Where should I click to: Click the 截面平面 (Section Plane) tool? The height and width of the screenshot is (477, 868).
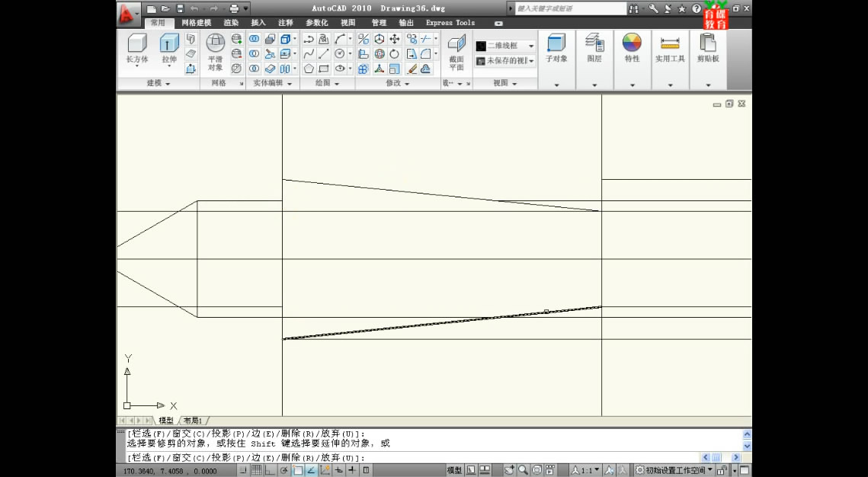click(x=456, y=53)
